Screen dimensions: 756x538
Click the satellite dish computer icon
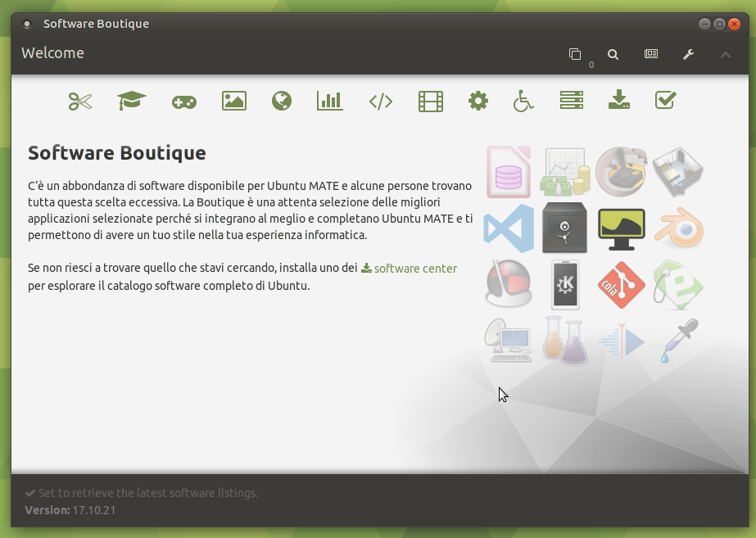point(508,341)
